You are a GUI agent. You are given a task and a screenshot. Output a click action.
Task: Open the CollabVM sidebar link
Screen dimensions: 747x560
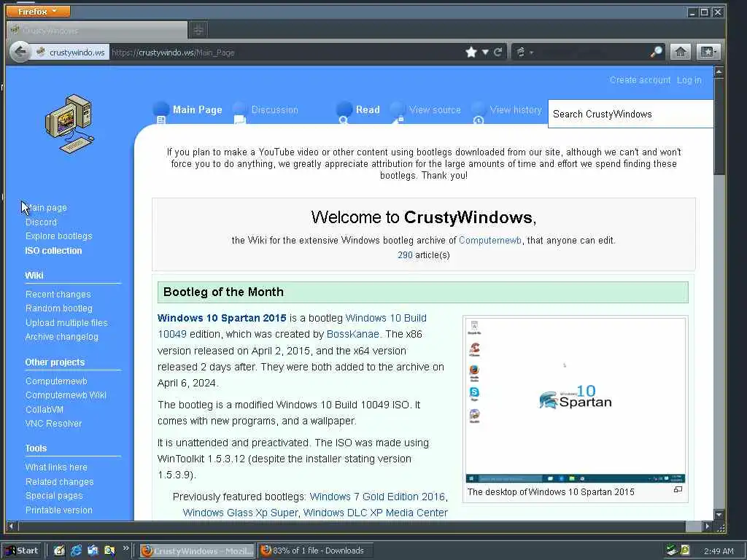[44, 409]
